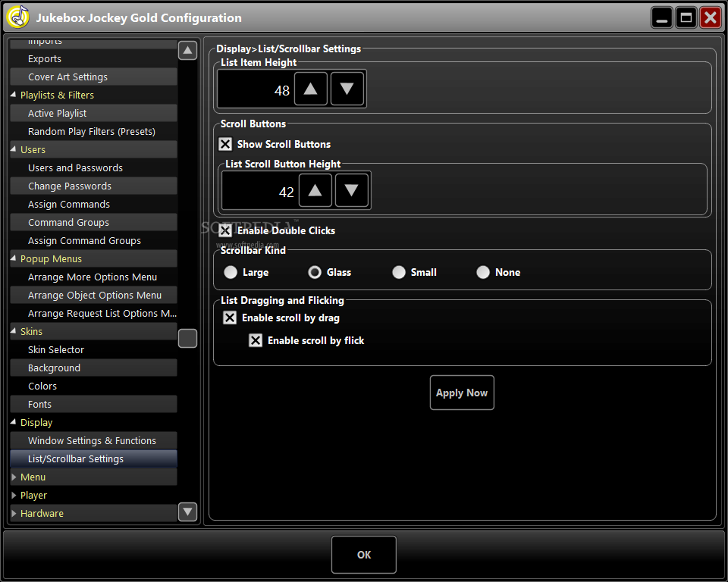Open Skin Selector
728x582 pixels.
point(93,349)
